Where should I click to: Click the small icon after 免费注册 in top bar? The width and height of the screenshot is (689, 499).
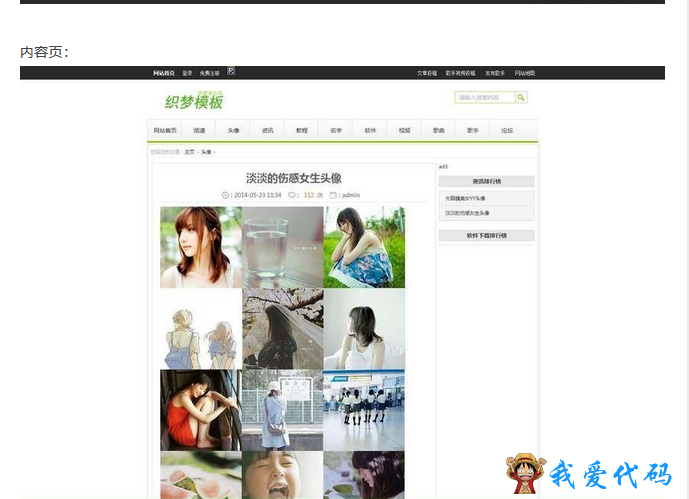pos(231,71)
